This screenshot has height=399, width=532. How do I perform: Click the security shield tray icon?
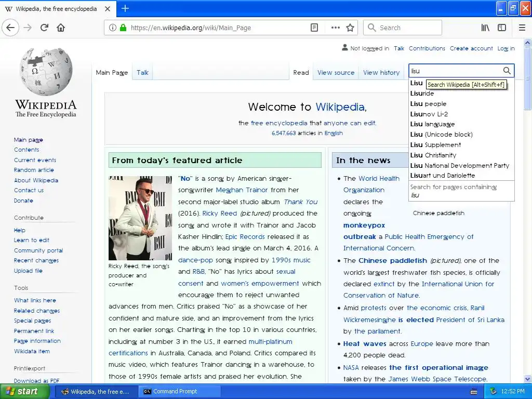(494, 391)
